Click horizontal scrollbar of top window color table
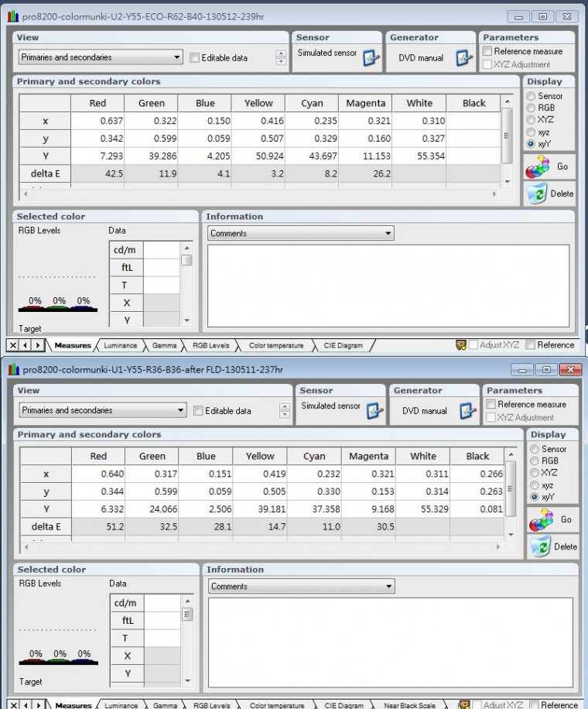The image size is (588, 709). pyautogui.click(x=260, y=194)
